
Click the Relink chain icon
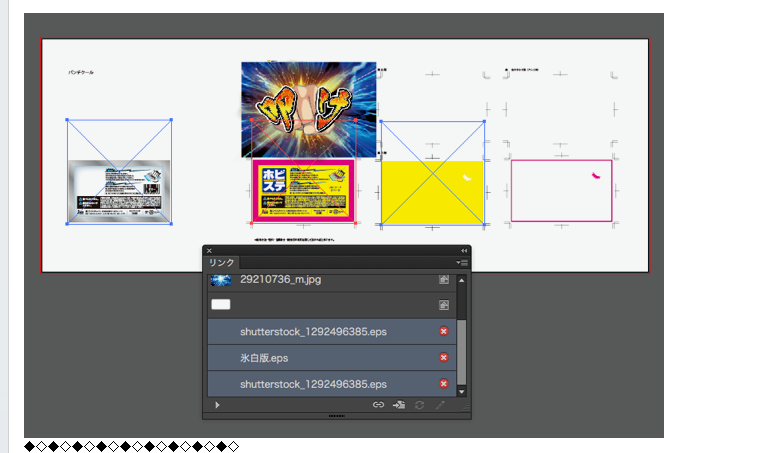379,405
